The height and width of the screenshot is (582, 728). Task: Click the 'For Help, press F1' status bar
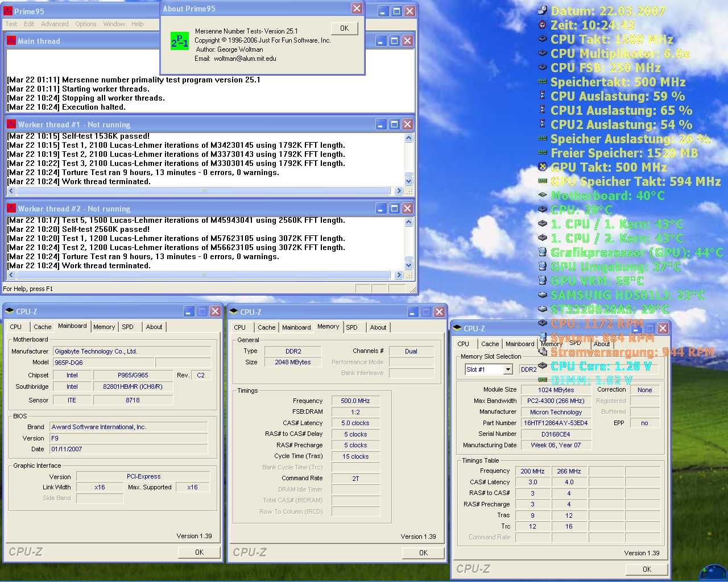point(28,289)
